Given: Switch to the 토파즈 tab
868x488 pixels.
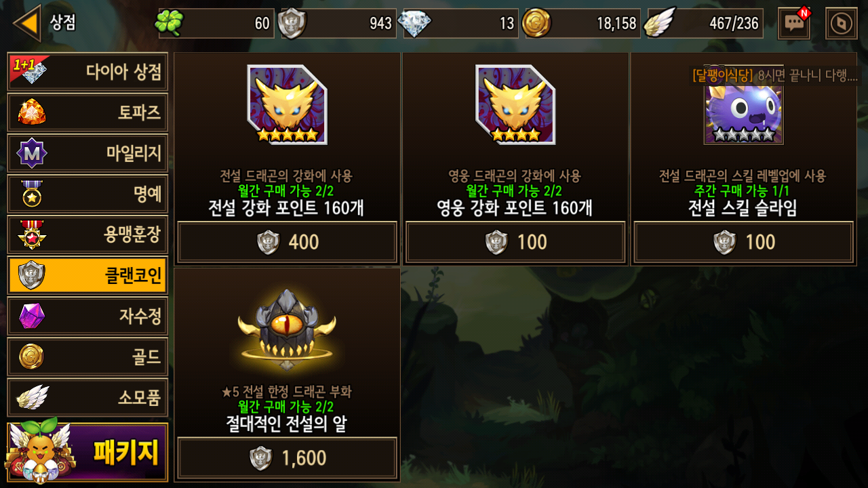Looking at the screenshot, I should 87,113.
